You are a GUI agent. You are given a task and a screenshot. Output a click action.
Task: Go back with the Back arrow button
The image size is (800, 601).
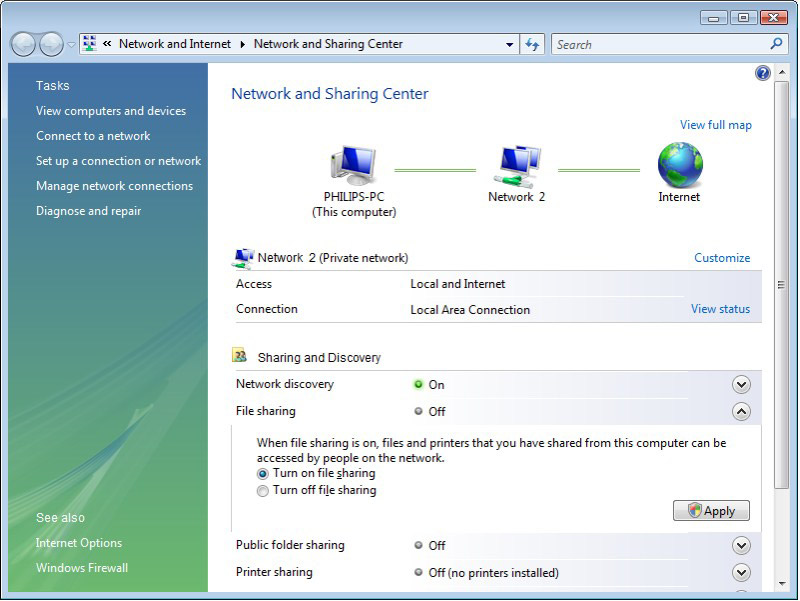(x=23, y=44)
